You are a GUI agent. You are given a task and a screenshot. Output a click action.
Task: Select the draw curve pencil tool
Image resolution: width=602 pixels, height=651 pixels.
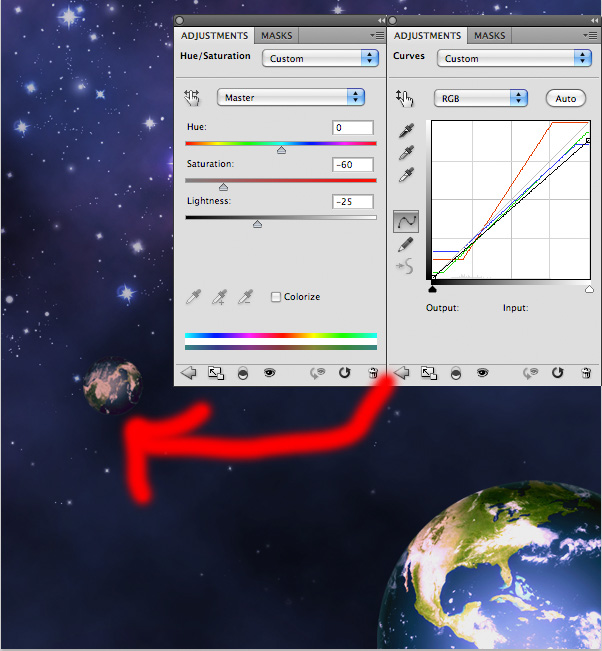coord(406,244)
